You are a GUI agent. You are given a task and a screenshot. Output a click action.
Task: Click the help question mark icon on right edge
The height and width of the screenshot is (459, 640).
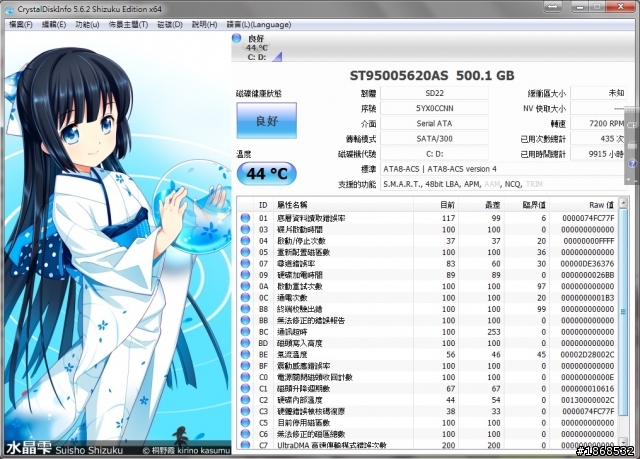632,164
